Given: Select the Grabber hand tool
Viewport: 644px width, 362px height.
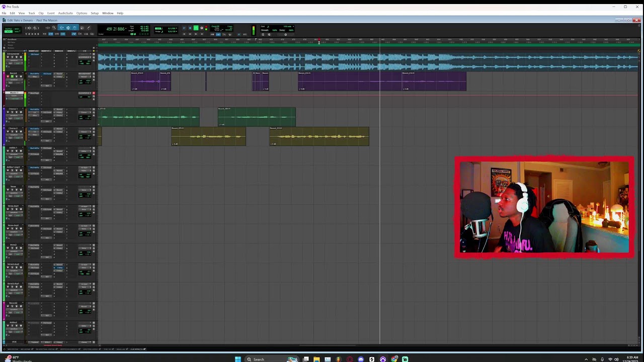Looking at the screenshot, I should 74,28.
